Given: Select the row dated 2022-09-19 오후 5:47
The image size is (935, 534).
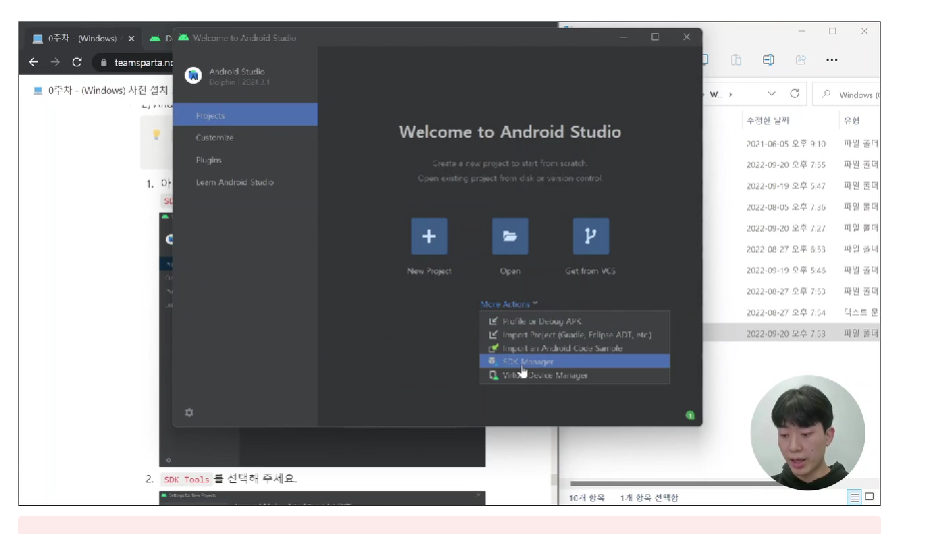Looking at the screenshot, I should 791,186.
